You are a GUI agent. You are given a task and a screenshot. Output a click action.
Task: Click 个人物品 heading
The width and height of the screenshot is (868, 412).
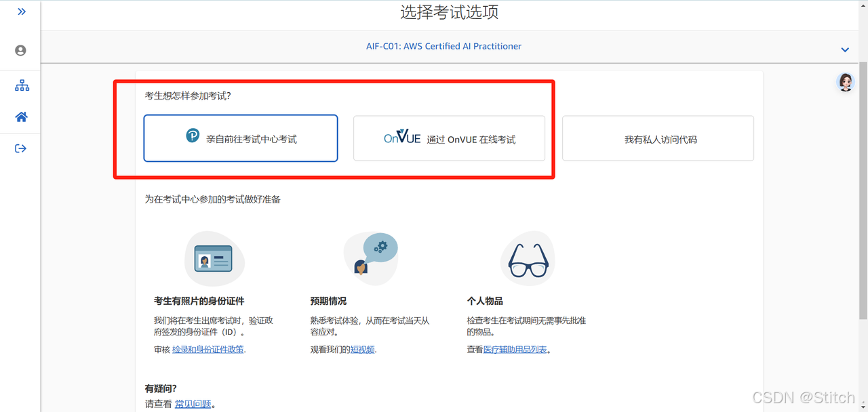pyautogui.click(x=485, y=301)
